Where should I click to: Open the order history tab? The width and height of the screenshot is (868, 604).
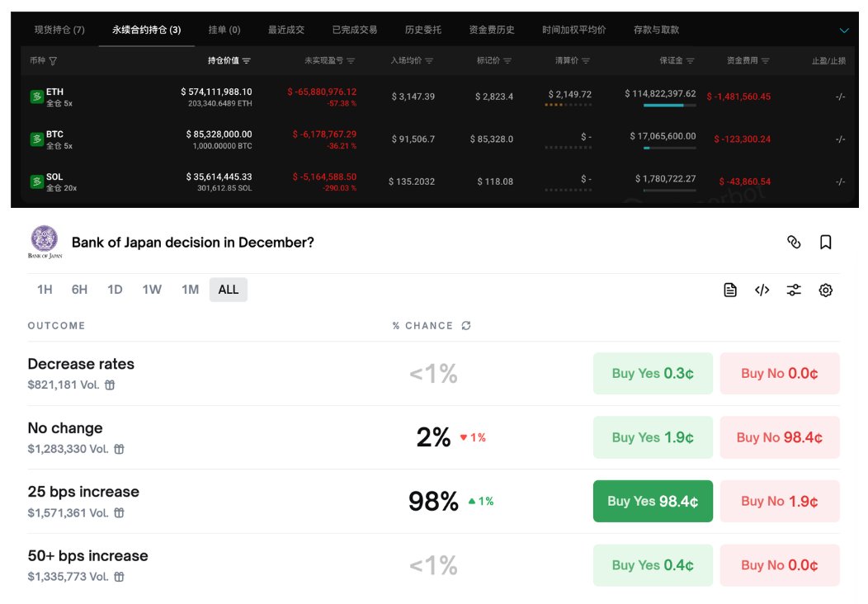point(423,30)
